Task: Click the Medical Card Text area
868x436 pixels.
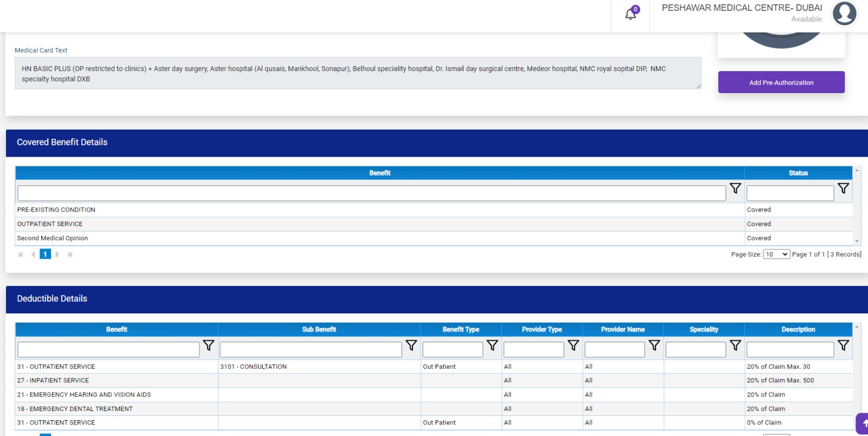Action: click(x=358, y=74)
